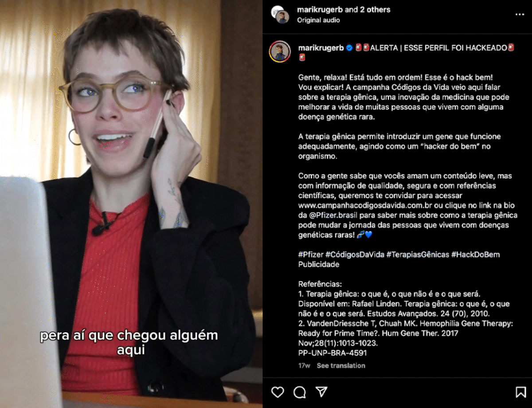532x408 pixels.
Task: Click the video to pause playback
Action: [131, 204]
